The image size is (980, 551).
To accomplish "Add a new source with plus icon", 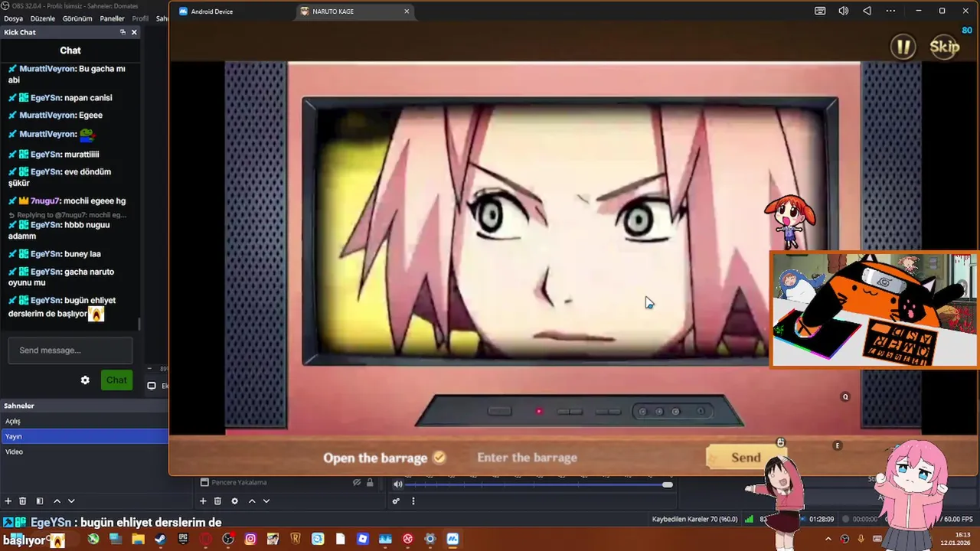I will click(x=203, y=501).
